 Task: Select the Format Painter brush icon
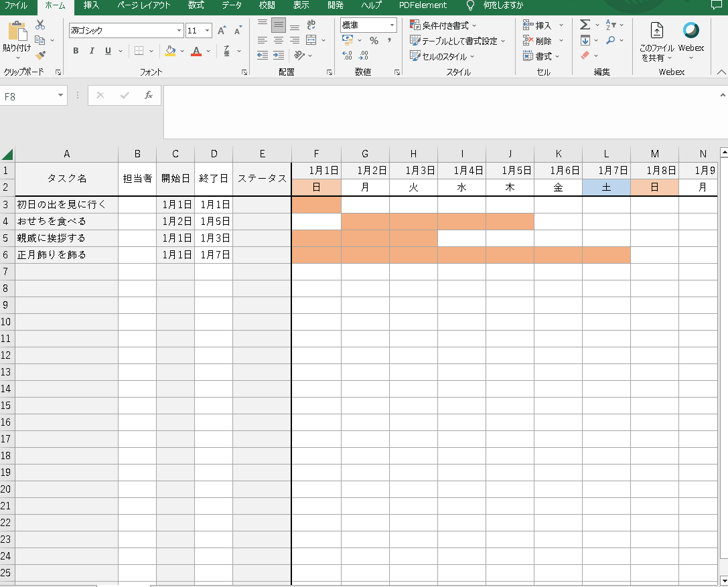coord(40,56)
